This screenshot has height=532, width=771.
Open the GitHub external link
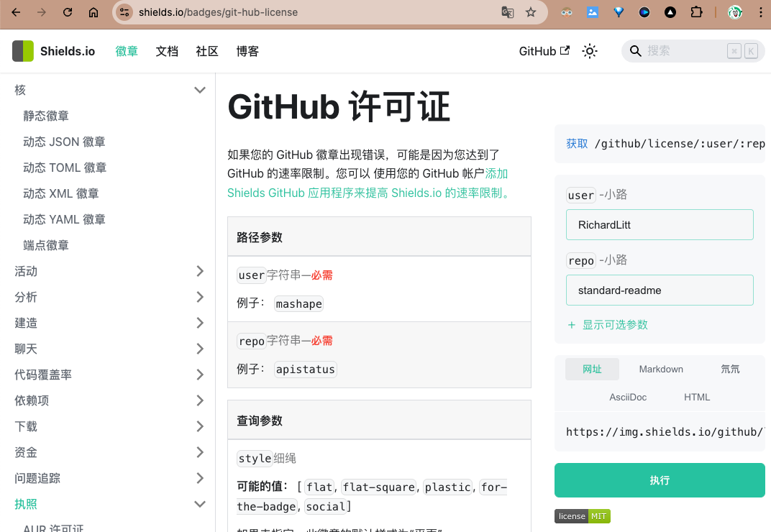tap(544, 51)
